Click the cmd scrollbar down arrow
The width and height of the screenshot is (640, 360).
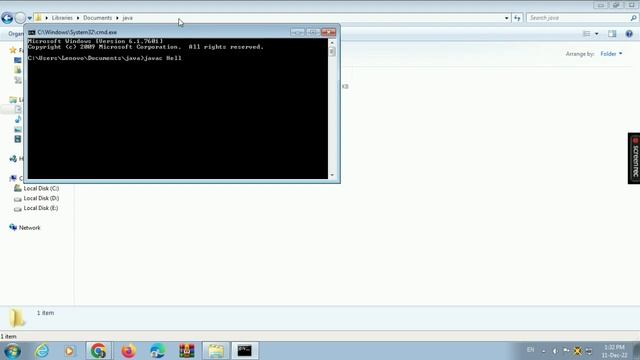332,175
